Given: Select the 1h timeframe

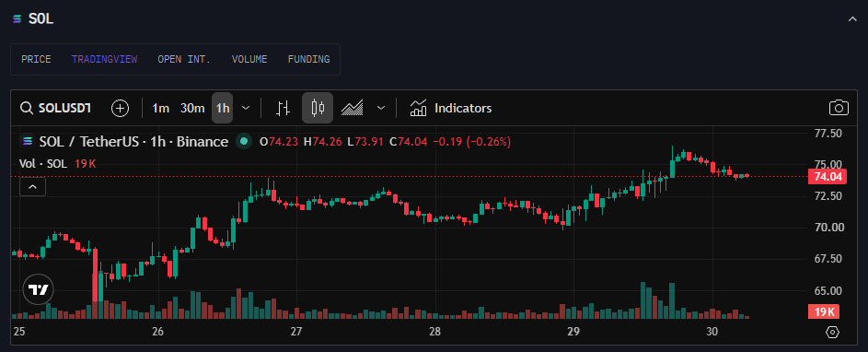Looking at the screenshot, I should 223,108.
